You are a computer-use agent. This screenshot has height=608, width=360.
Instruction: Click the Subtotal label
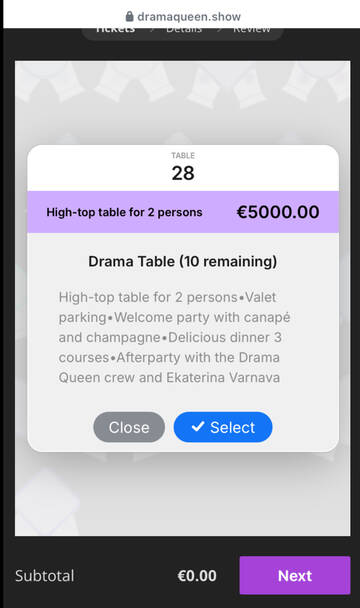coord(45,576)
